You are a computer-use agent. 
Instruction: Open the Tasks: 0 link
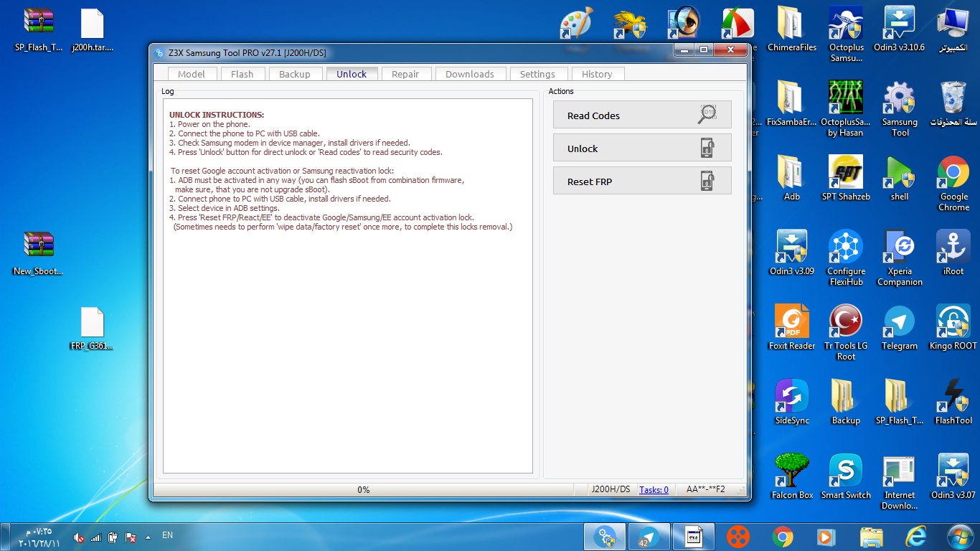tap(654, 489)
